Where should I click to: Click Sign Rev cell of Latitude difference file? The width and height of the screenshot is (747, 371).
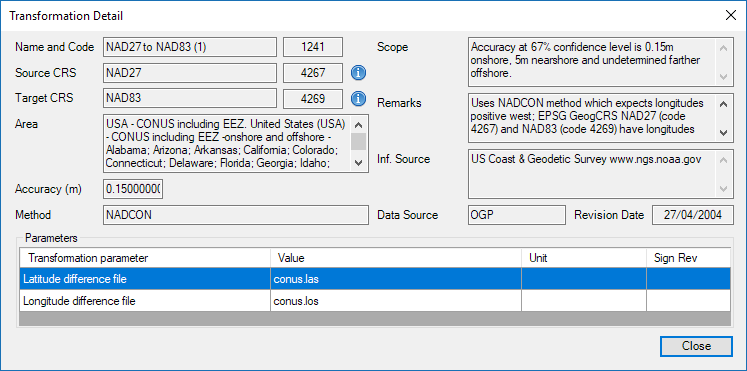click(x=688, y=279)
